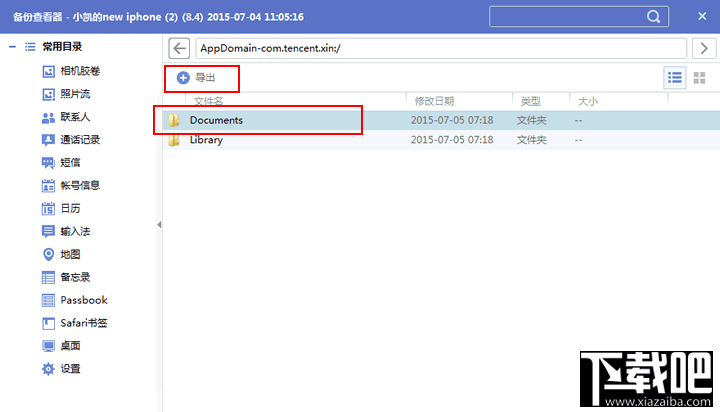
Task: Click the settings gear icon
Action: click(48, 369)
